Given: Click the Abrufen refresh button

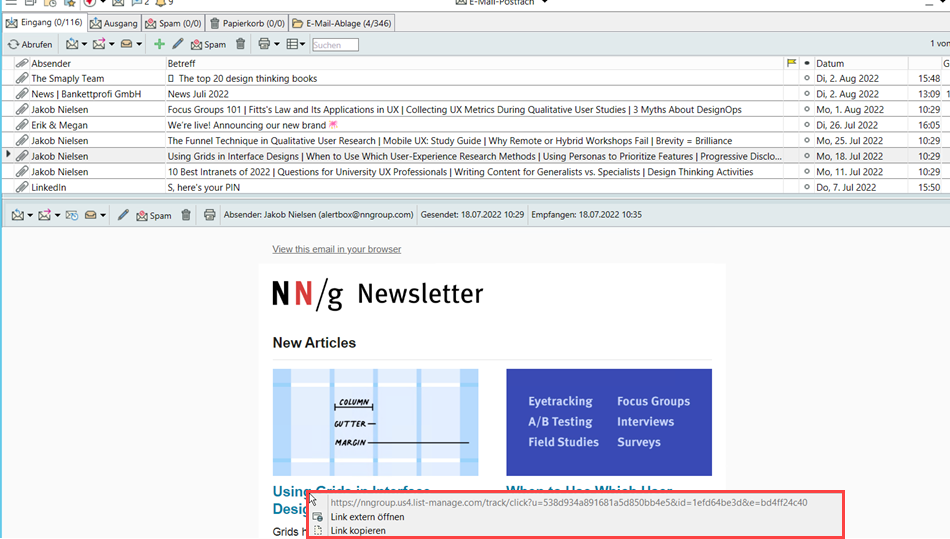Looking at the screenshot, I should pos(30,44).
